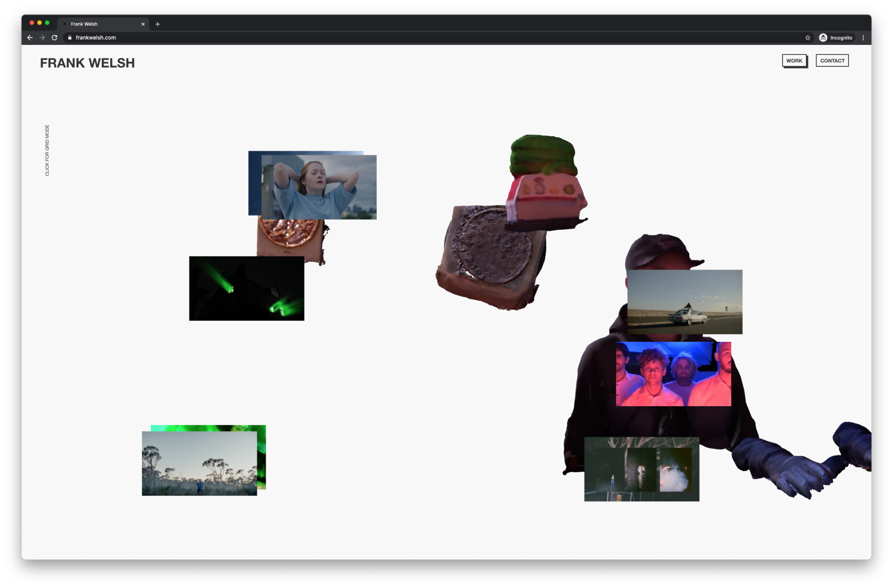Screen dimensions: 893x588
Task: Click the WORK navigation button
Action: (794, 61)
